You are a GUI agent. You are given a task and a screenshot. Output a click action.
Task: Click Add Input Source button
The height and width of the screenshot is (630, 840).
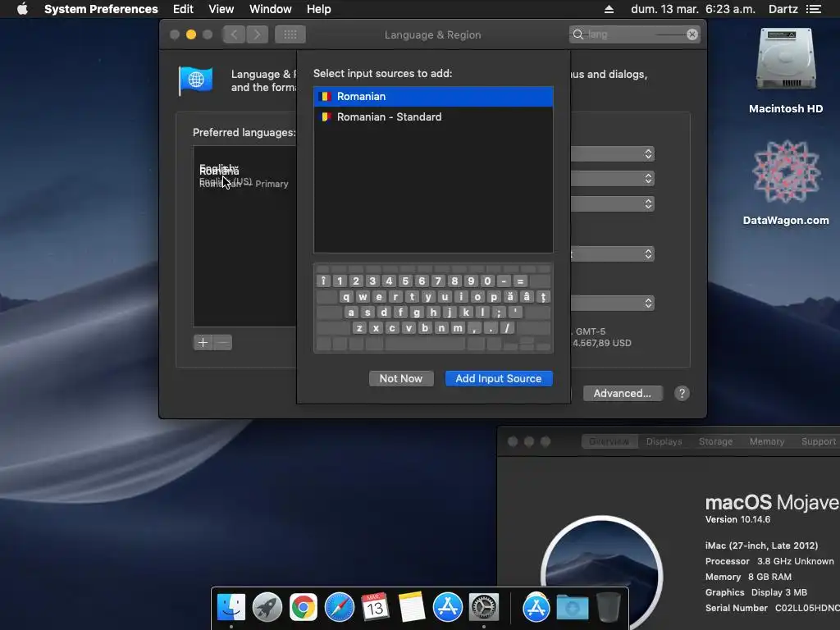498,379
